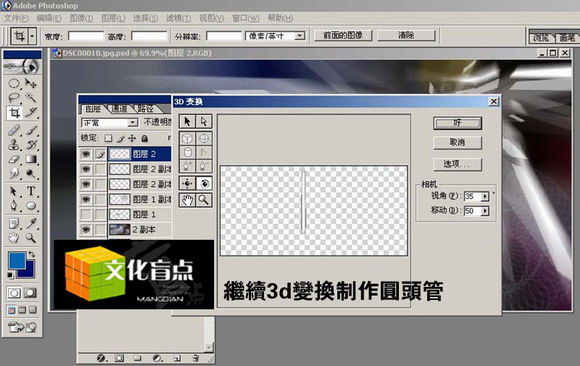This screenshot has width=580, height=366.
Task: Select the Healing Brush tool
Action: pyautogui.click(x=14, y=130)
